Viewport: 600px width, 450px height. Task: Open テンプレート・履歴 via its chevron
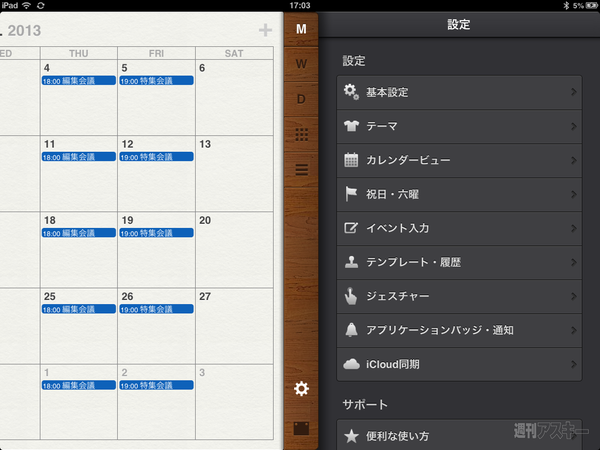pyautogui.click(x=573, y=262)
